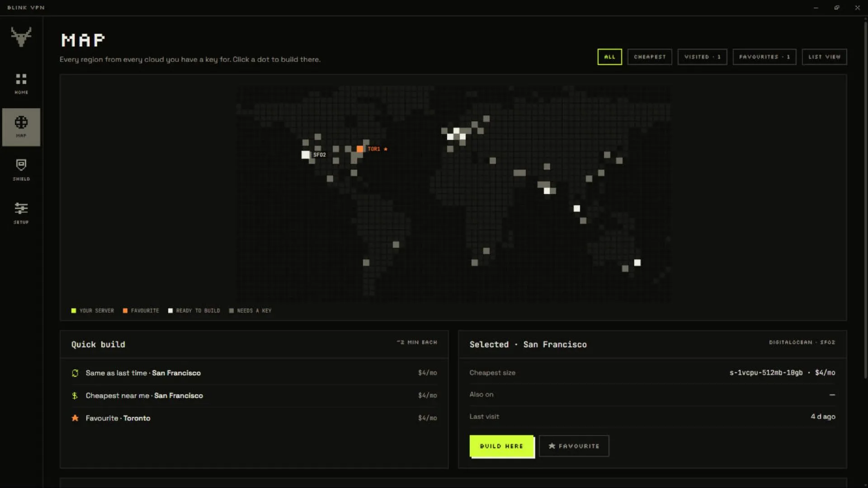Click the orange TOR1 favourite dot

tap(360, 149)
